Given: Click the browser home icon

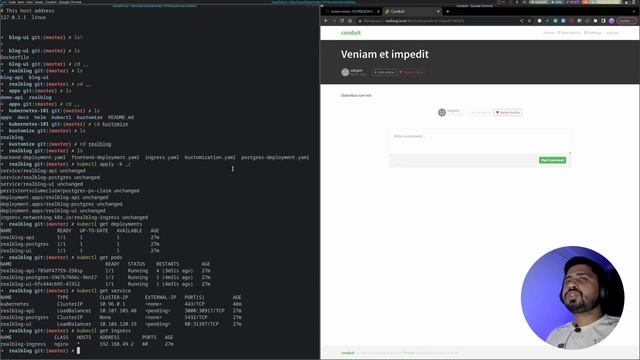Looking at the screenshot, I should point(350,20).
